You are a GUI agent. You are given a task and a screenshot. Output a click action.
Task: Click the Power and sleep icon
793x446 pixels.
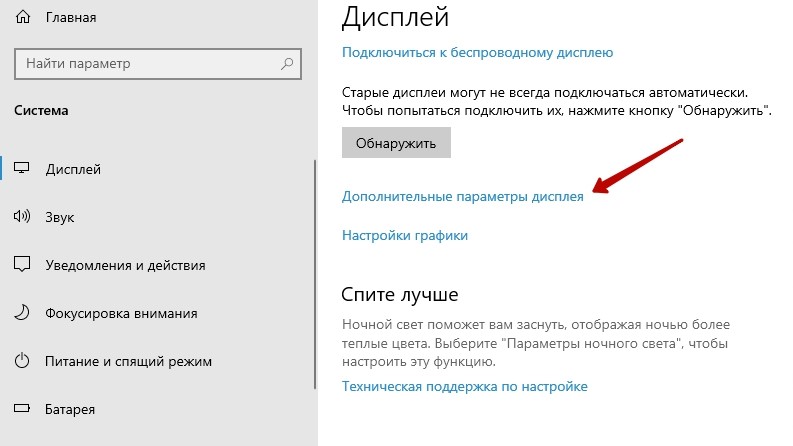22,361
